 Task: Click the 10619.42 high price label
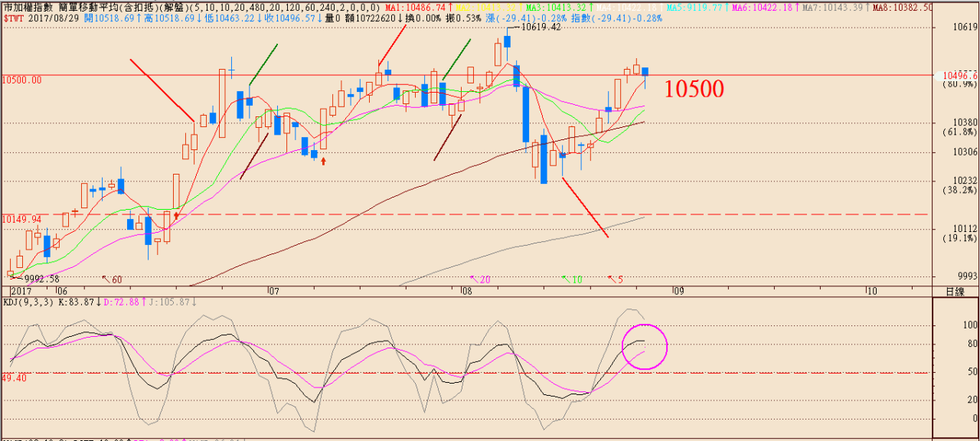[541, 27]
